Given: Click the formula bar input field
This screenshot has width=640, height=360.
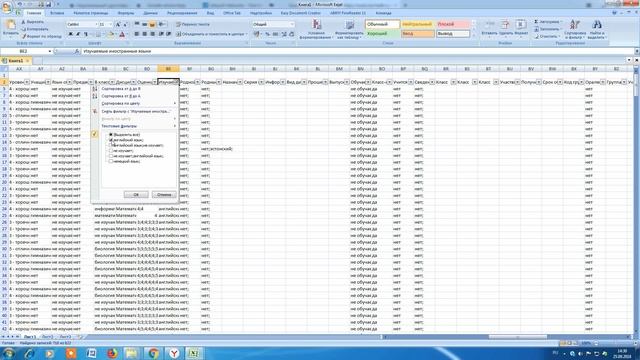Looking at the screenshot, I should coord(357,51).
